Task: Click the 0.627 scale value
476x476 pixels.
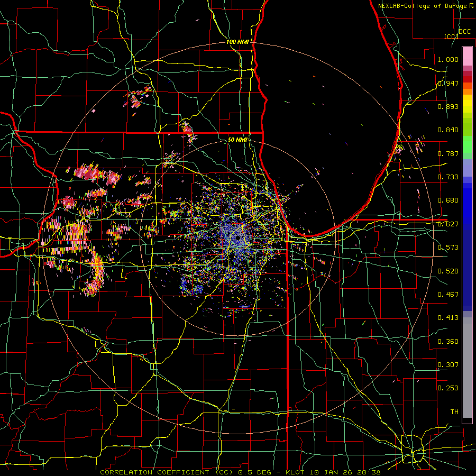Action: pos(448,224)
